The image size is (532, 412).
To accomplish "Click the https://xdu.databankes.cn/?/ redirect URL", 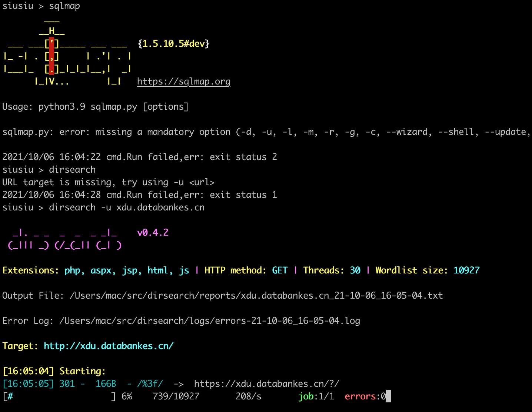I will [x=266, y=383].
